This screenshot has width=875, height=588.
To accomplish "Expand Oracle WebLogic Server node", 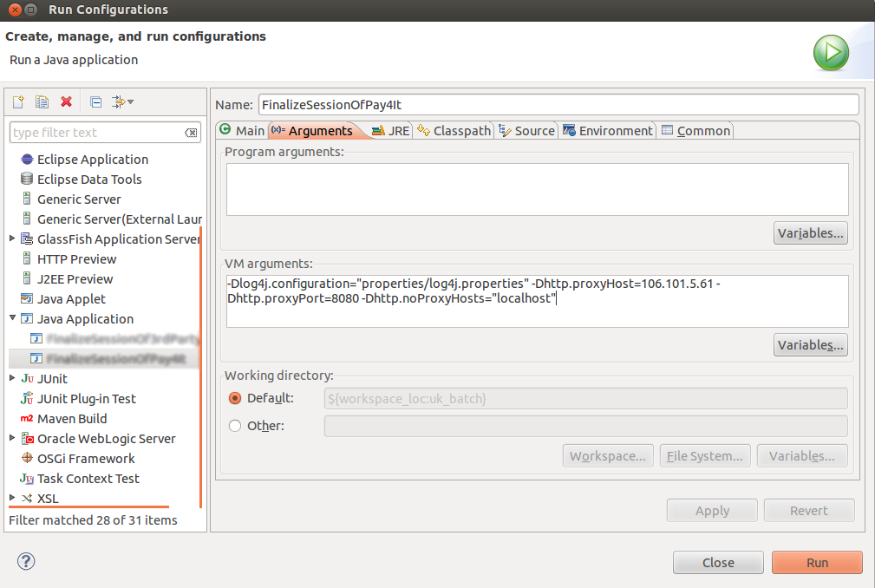I will tap(12, 438).
